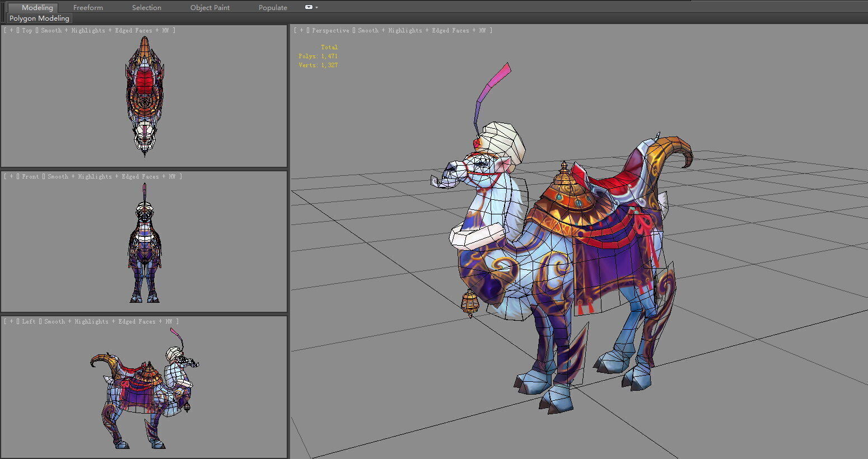Open the Perspective viewport plus menu
Viewport: 868px width, 459px height.
coord(301,30)
